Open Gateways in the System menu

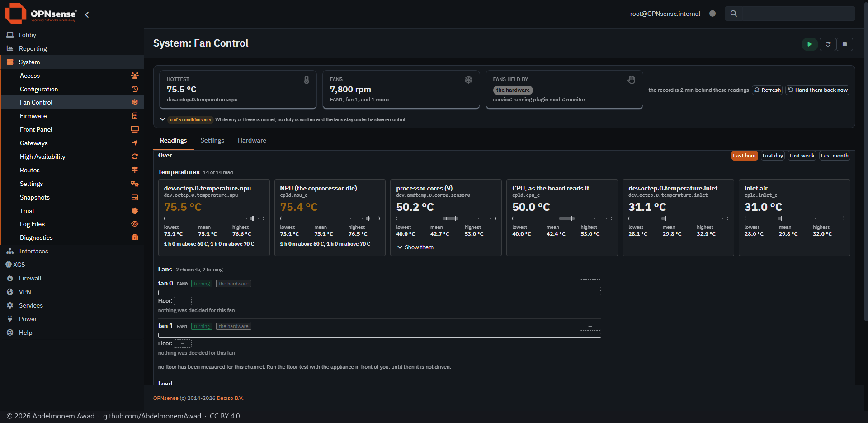[x=72, y=143]
